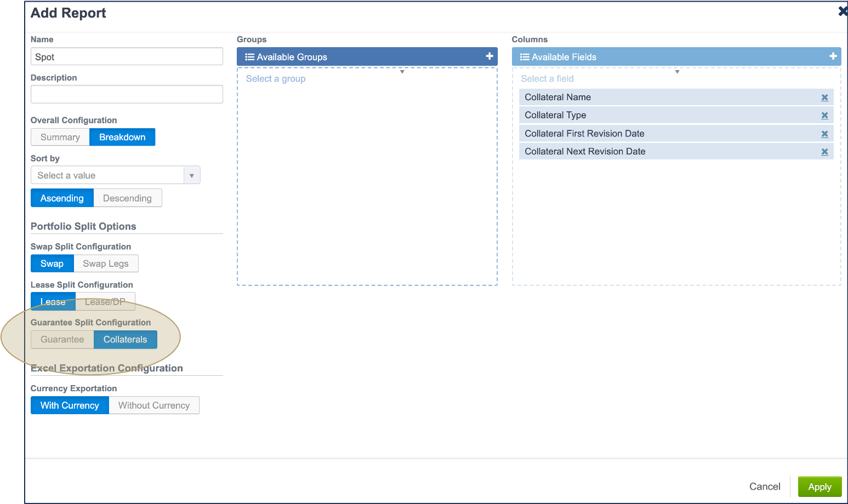Viewport: 848px width, 504px height.
Task: Remove Collateral First Revision Date column
Action: coord(824,134)
